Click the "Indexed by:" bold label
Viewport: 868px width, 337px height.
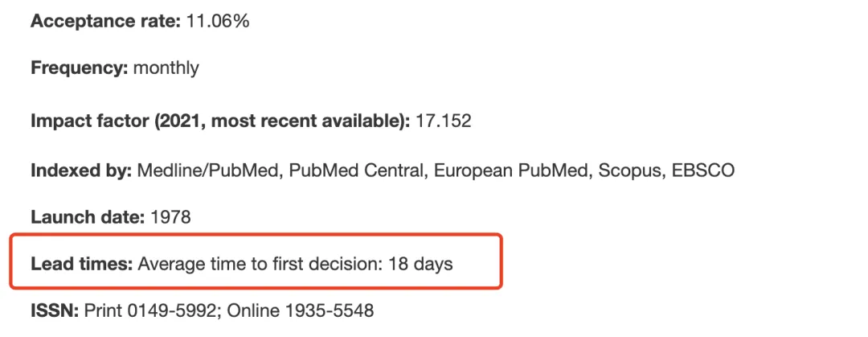click(81, 171)
